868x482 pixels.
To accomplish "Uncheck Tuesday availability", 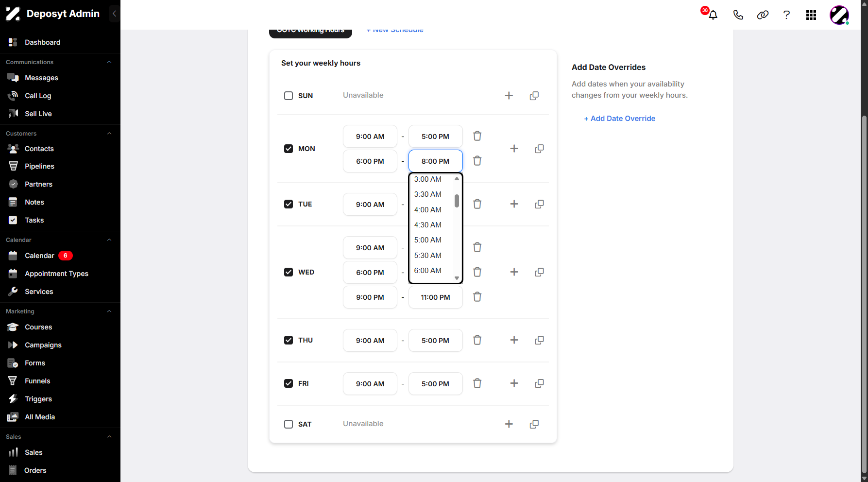I will click(289, 204).
